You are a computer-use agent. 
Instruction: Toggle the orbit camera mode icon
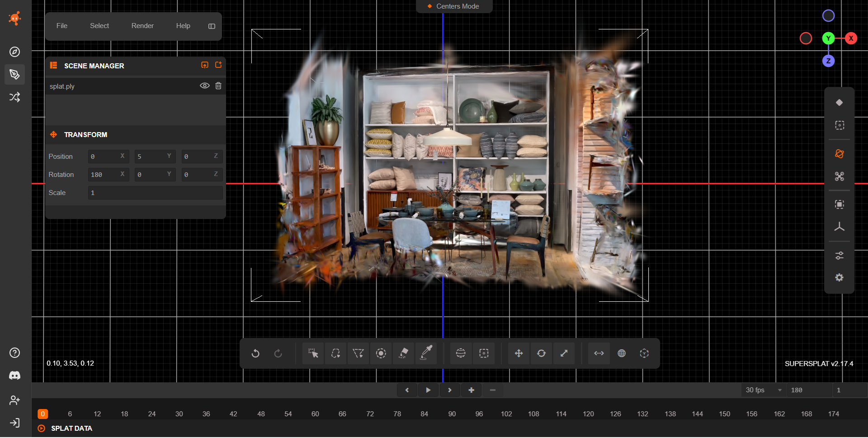(x=840, y=154)
